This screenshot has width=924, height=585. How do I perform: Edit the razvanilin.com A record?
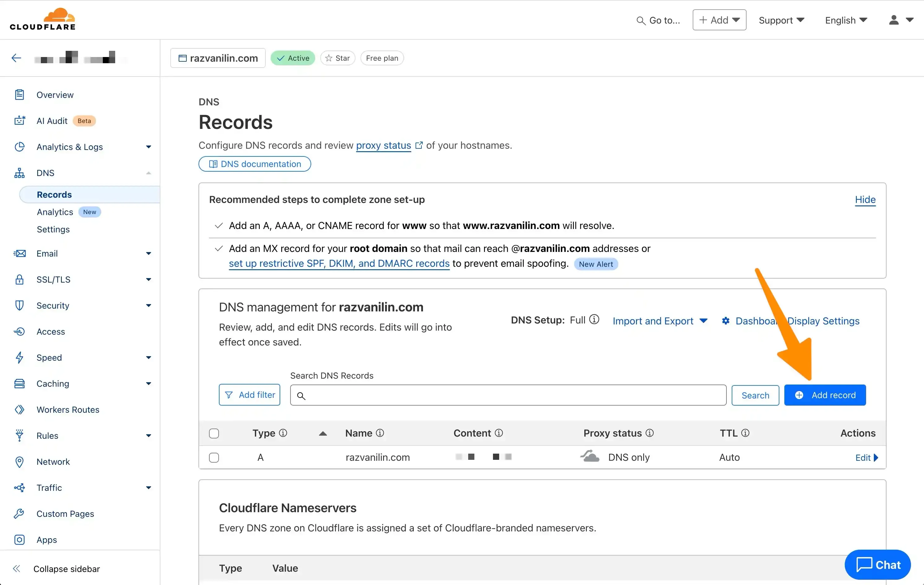click(x=866, y=458)
